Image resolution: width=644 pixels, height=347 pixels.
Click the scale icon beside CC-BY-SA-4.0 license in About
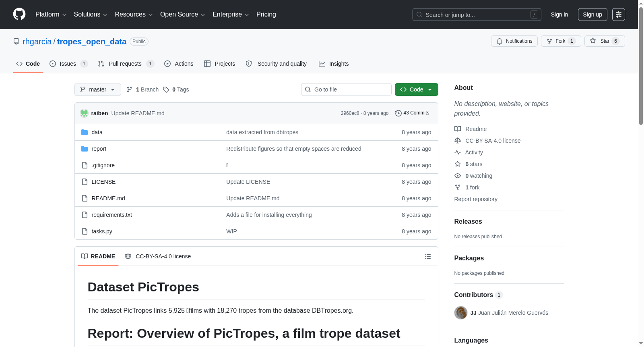coord(458,141)
